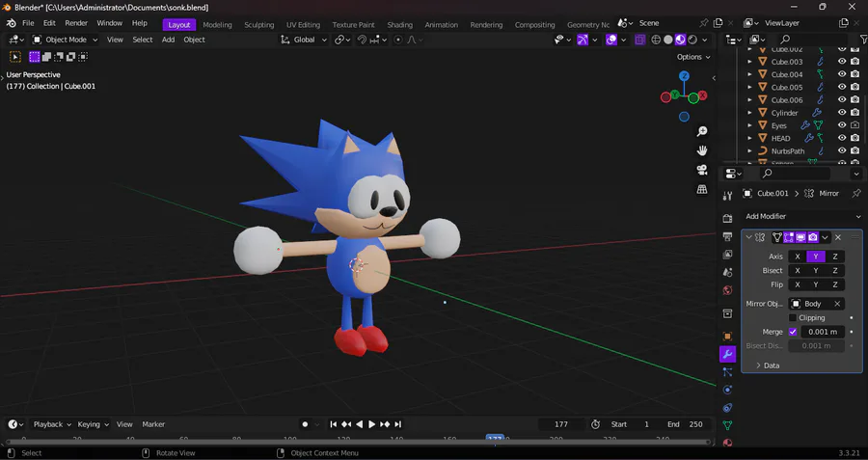Screen dimensions: 868x460
Task: Open the Marker menu in timeline
Action: click(153, 424)
